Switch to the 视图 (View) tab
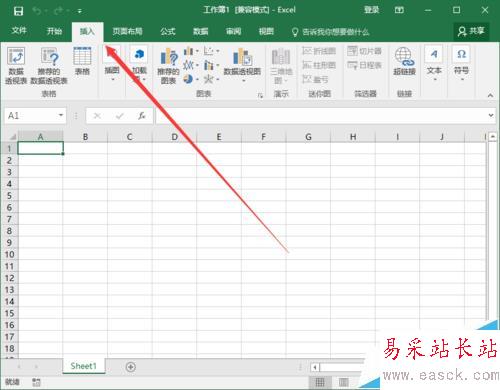The width and height of the screenshot is (500, 390). coord(266,31)
